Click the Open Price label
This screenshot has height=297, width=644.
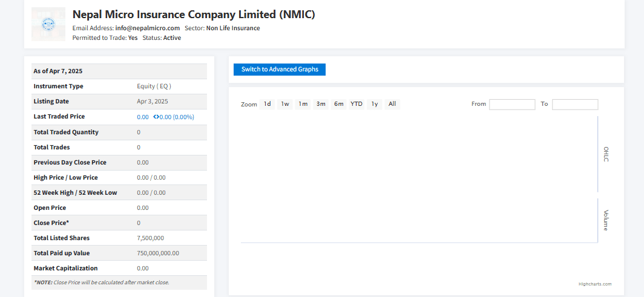(50, 207)
